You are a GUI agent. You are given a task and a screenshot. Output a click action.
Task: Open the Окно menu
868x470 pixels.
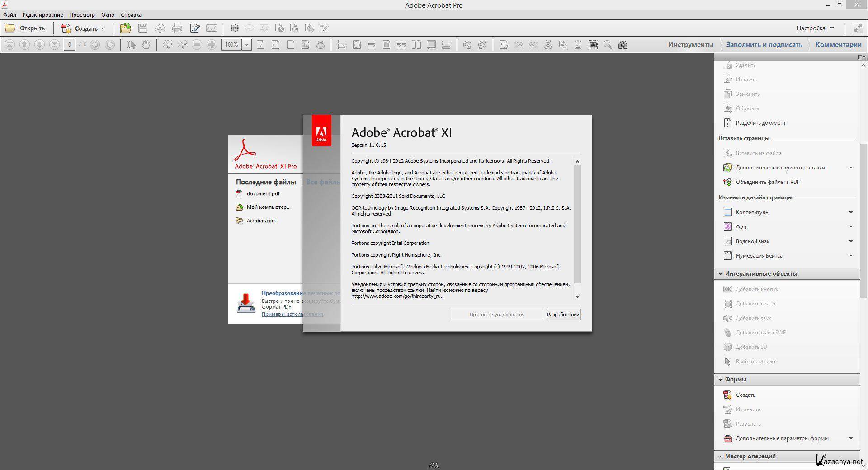click(x=108, y=15)
